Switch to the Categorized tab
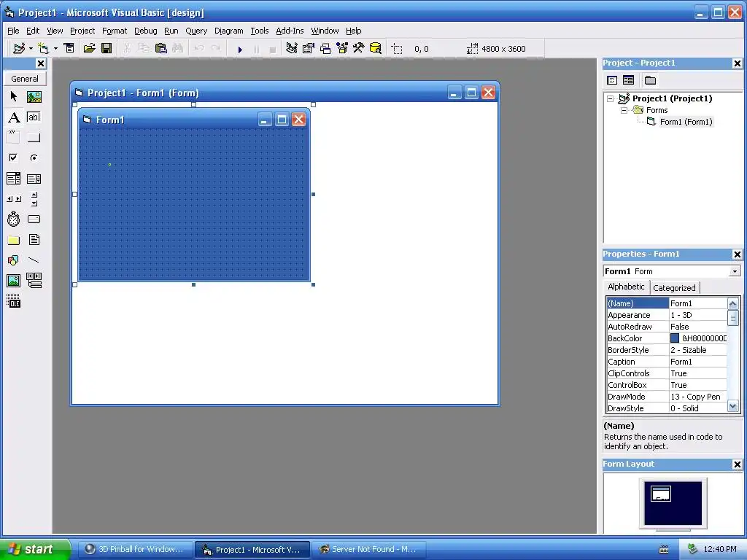The image size is (747, 560). pyautogui.click(x=674, y=287)
